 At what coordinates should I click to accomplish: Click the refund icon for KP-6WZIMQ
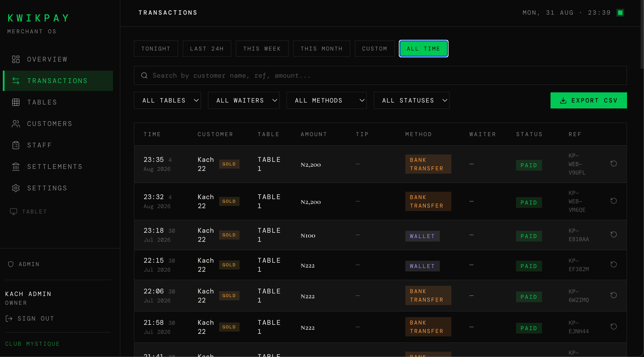613,295
